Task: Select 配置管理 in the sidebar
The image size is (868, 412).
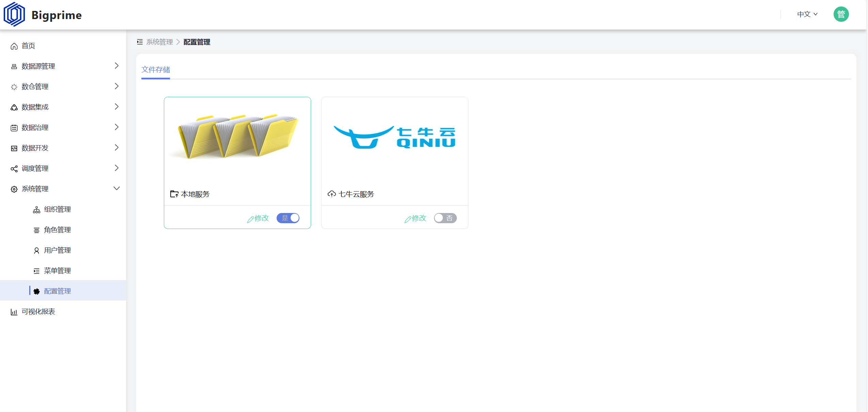Action: click(63, 291)
